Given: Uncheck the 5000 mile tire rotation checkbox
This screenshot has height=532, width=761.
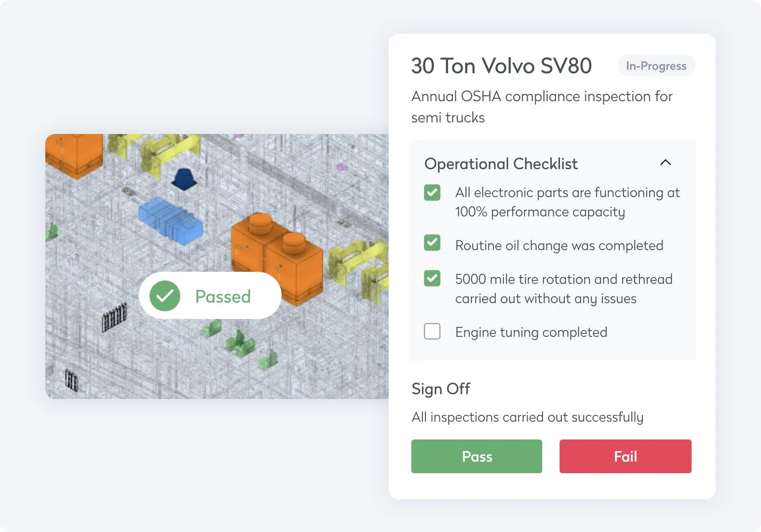Looking at the screenshot, I should click(432, 278).
